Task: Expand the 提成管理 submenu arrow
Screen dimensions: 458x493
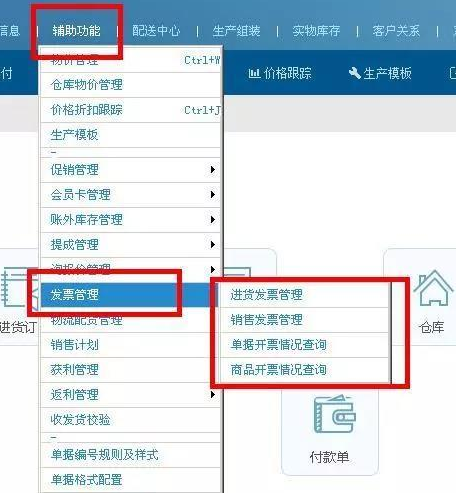Action: pyautogui.click(x=213, y=245)
